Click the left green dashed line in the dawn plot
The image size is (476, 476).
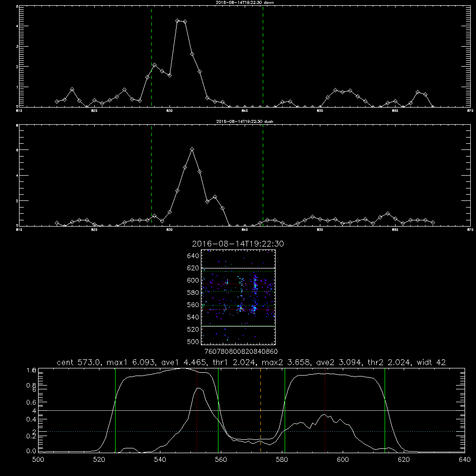(x=151, y=56)
